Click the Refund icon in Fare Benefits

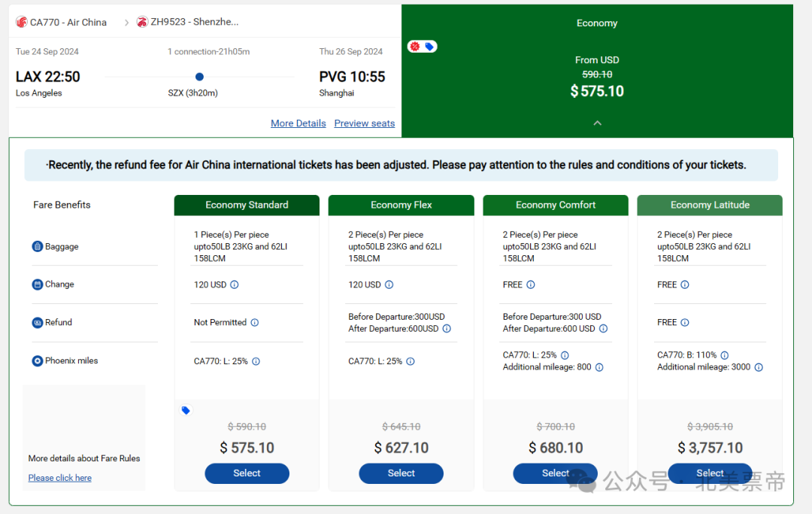click(38, 323)
